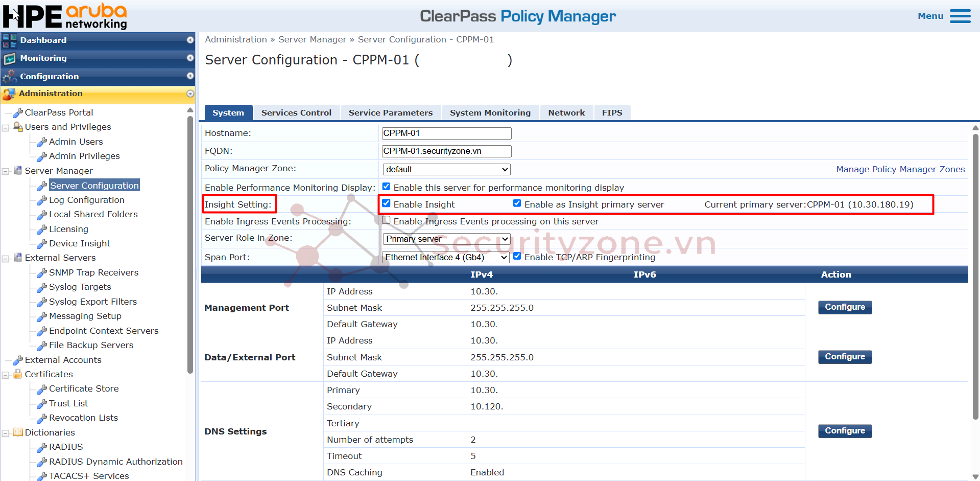Uncheck the Enable Insight checkbox
Viewport: 980px width, 481px height.
pyautogui.click(x=387, y=203)
